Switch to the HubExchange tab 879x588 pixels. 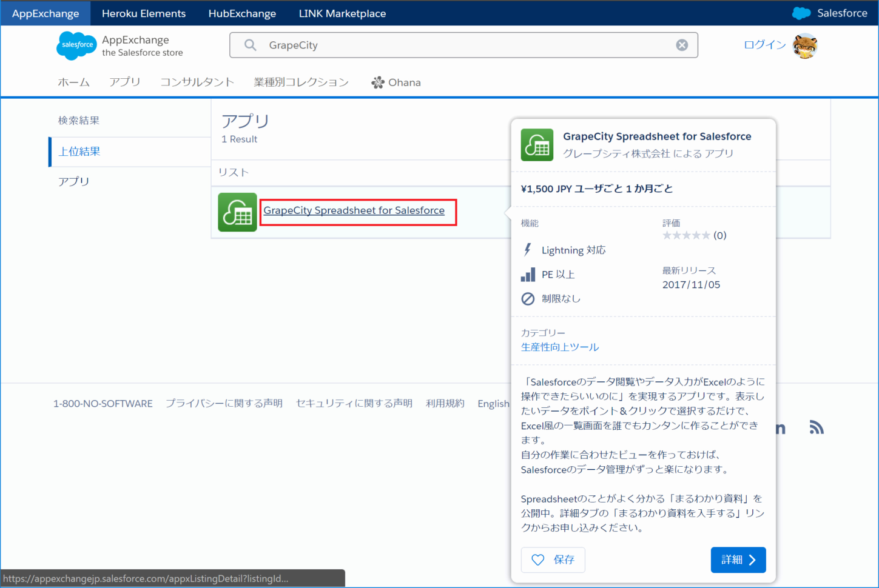(x=242, y=13)
